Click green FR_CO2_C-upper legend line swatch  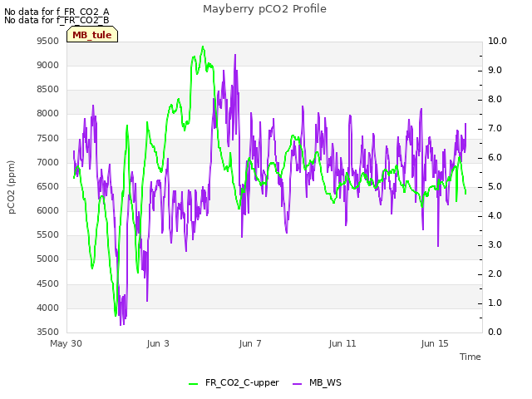pos(193,384)
